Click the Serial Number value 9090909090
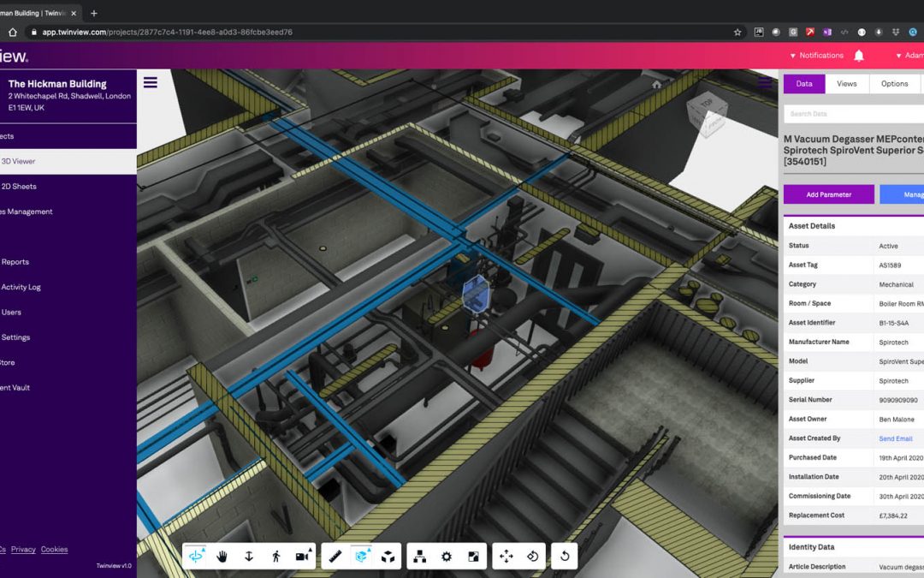 pyautogui.click(x=898, y=401)
